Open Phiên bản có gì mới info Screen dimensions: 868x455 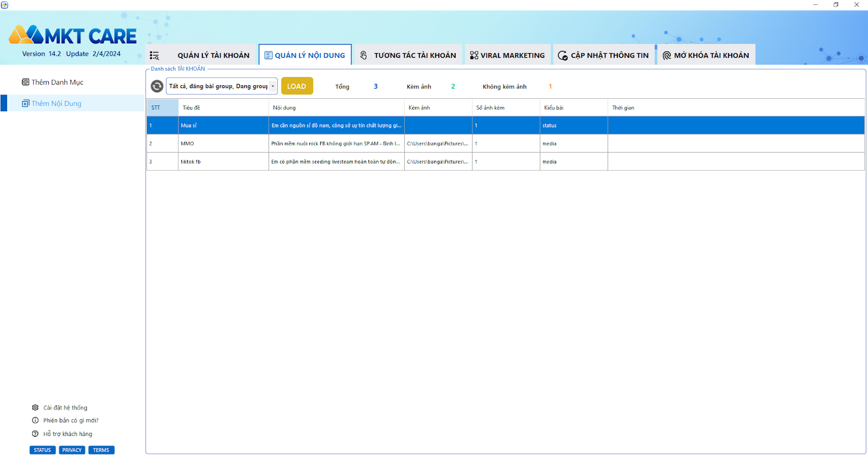pos(71,421)
